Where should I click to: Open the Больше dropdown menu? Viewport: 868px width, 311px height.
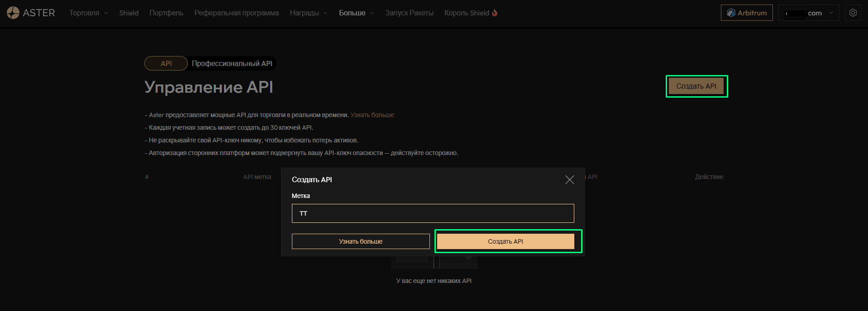(x=356, y=13)
